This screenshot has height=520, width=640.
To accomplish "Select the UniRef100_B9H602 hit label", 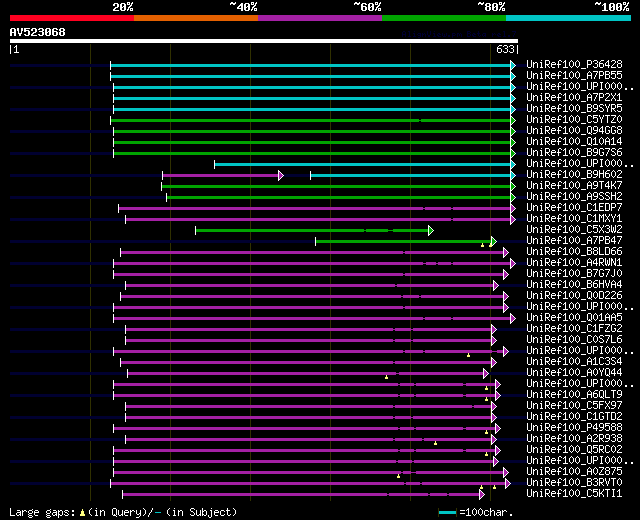I will (x=574, y=174).
